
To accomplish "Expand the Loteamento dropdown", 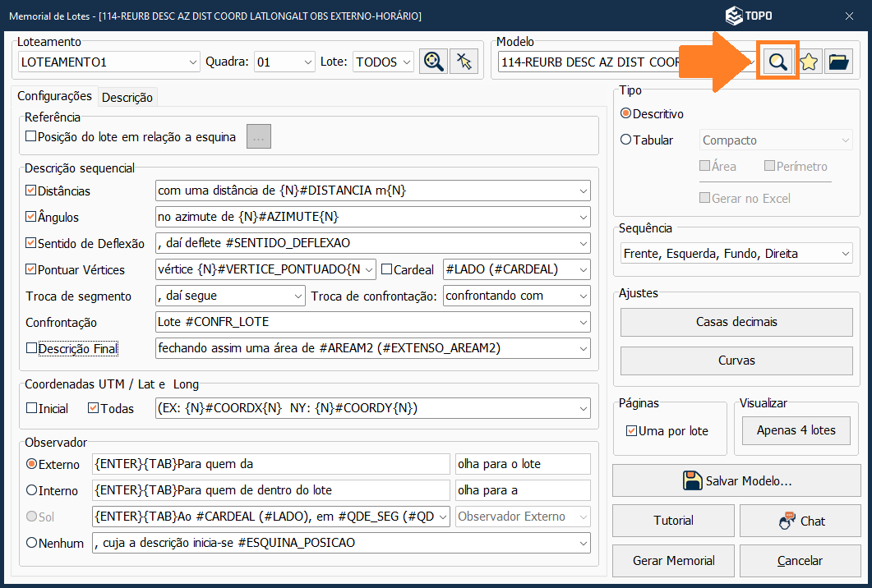I will [x=193, y=62].
